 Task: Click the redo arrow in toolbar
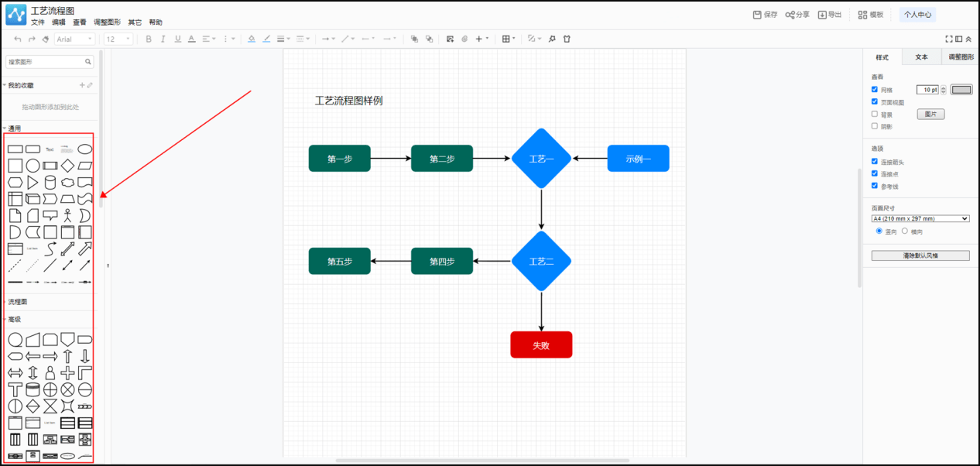click(x=32, y=39)
